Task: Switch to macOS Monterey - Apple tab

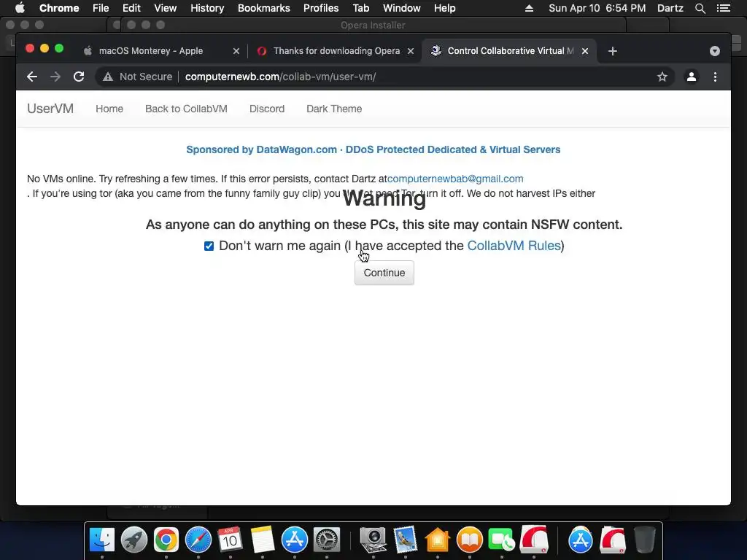Action: click(x=151, y=51)
